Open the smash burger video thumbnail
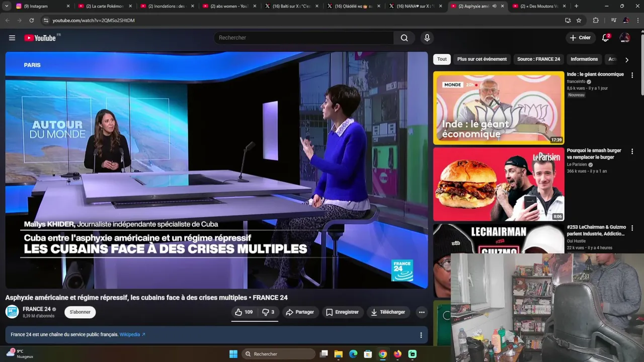644x362 pixels. click(499, 185)
